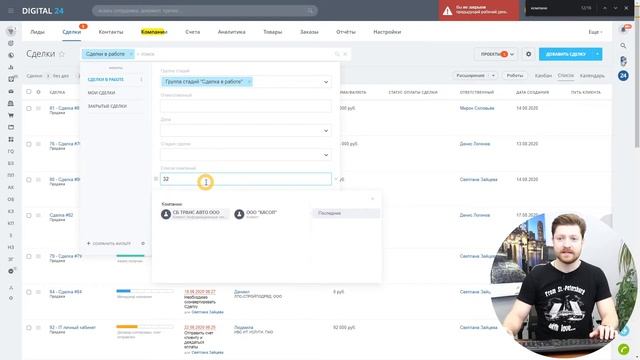Click magnifier icon in filter search bar
The image size is (640, 360).
[337, 54]
